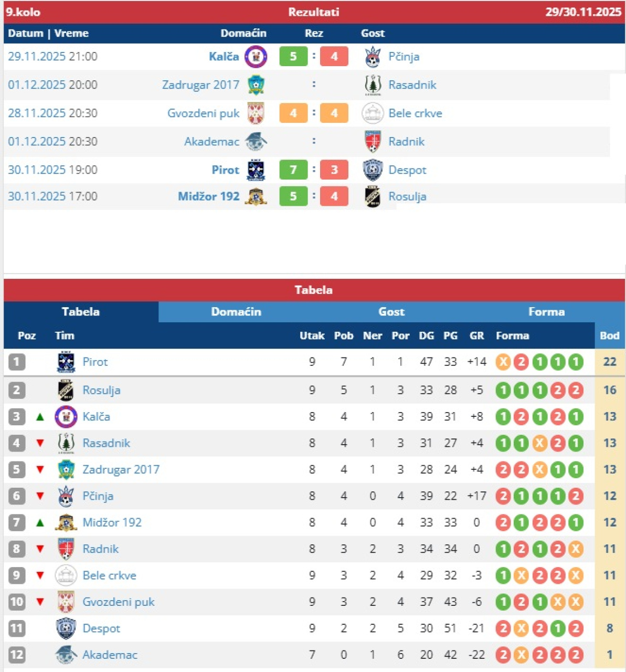Click the Rasadnik tree crest in results
Screen dimensions: 626x672
tap(373, 85)
